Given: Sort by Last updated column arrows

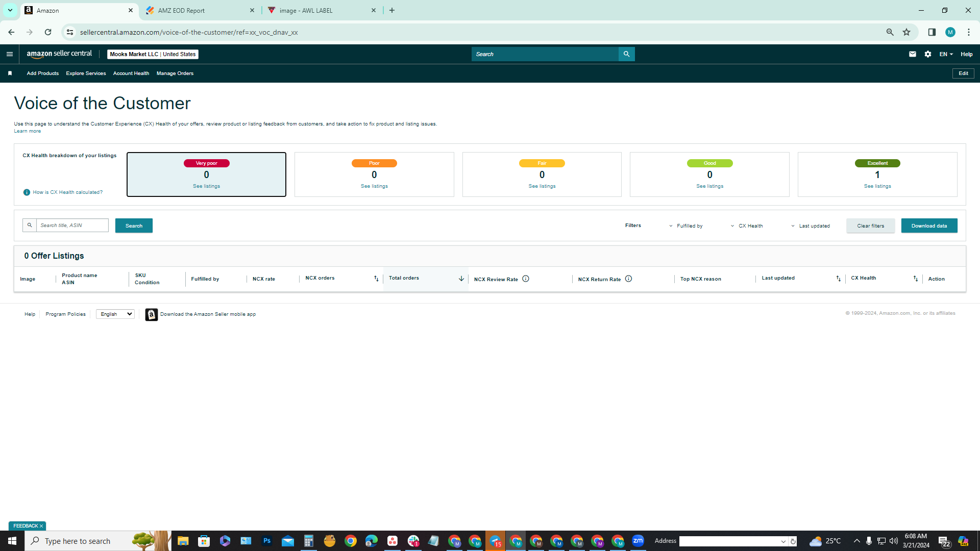Looking at the screenshot, I should point(838,279).
